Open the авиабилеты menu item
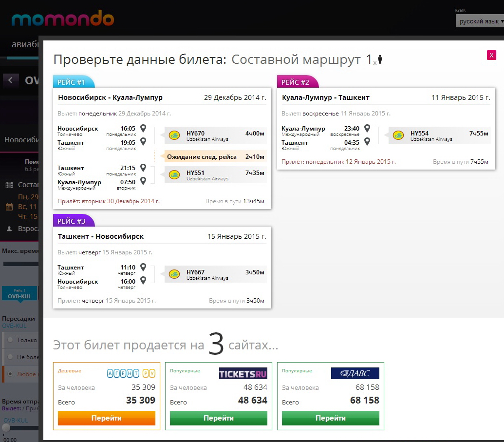 (25, 44)
